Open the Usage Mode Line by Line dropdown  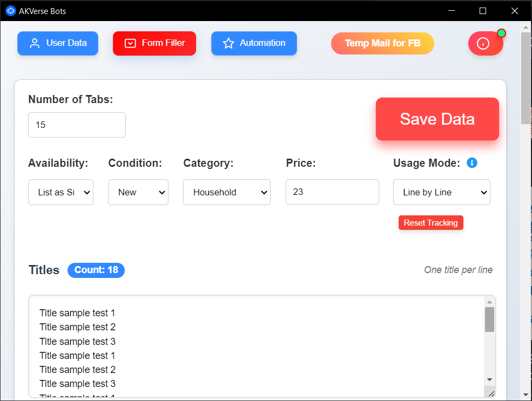[442, 192]
